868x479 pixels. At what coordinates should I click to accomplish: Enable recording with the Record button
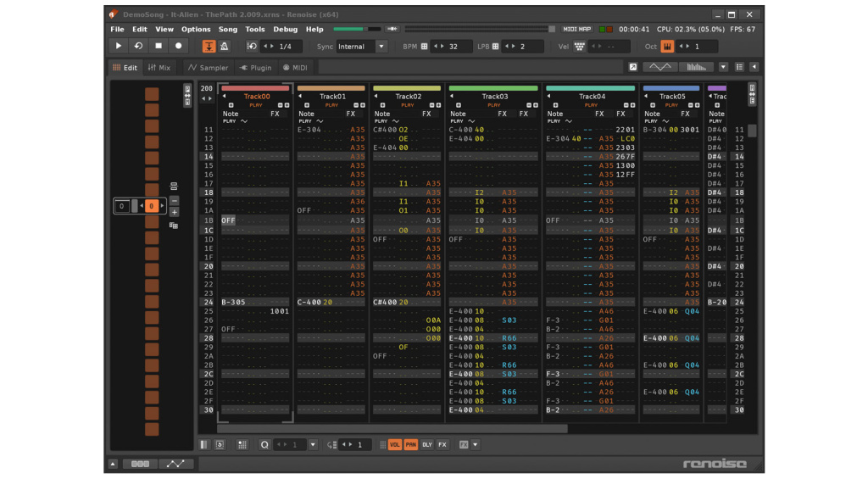178,46
